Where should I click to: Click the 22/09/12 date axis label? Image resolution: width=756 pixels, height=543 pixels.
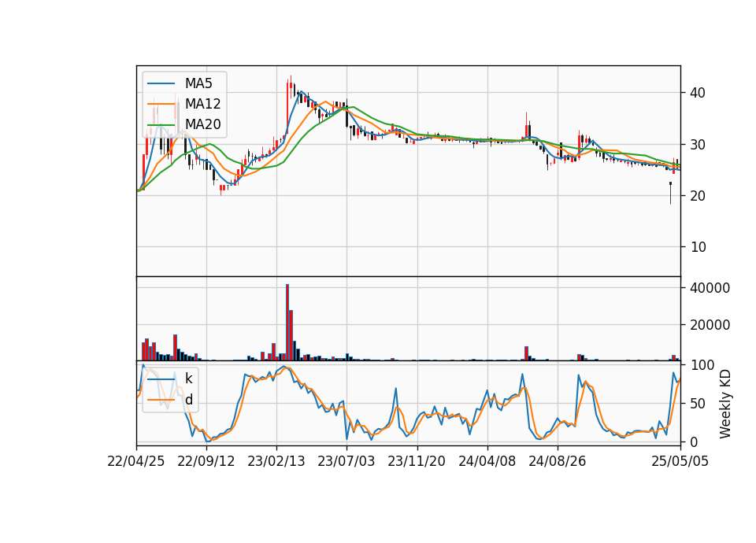coord(206,461)
